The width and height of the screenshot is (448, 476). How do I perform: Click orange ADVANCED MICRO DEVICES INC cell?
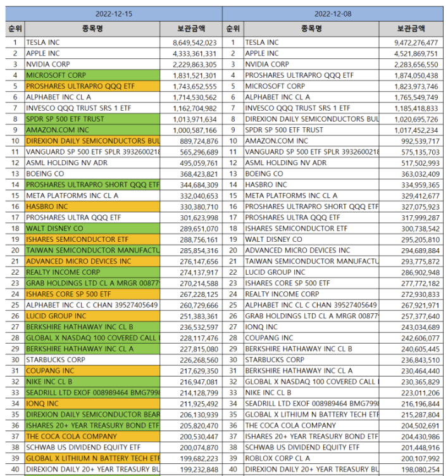(92, 261)
